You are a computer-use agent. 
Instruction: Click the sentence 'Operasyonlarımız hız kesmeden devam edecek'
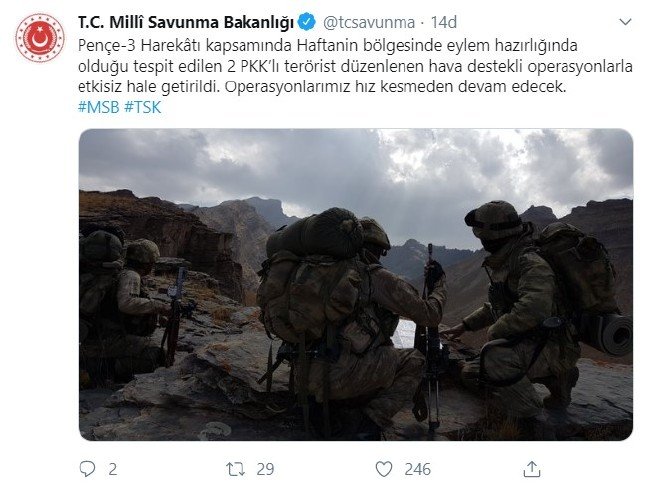point(395,87)
